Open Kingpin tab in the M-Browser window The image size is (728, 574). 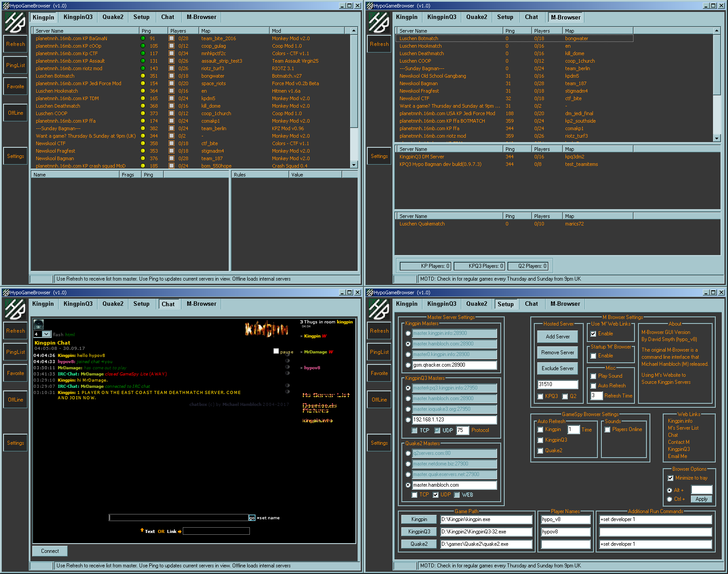tap(407, 17)
